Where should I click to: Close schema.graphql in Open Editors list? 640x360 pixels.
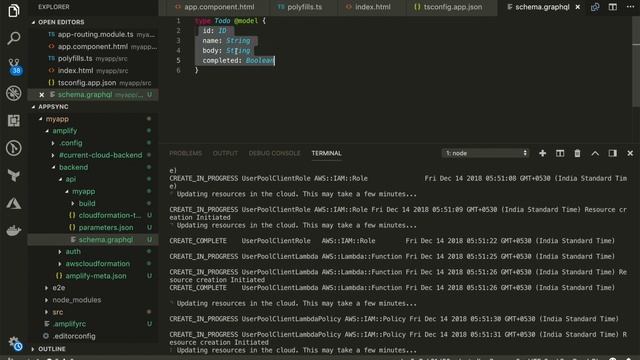pyautogui.click(x=42, y=95)
